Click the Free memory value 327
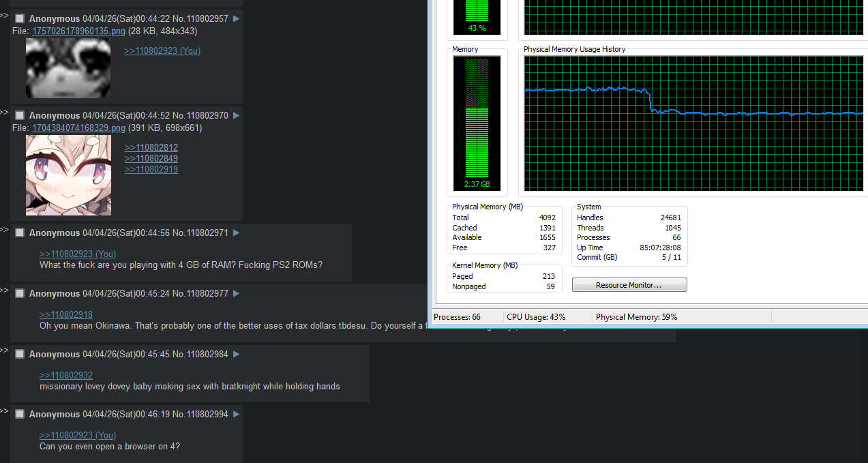868x463 pixels. click(549, 248)
